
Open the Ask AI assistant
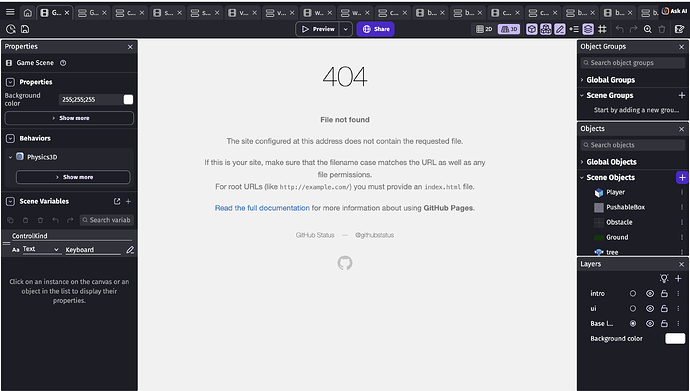pyautogui.click(x=675, y=11)
